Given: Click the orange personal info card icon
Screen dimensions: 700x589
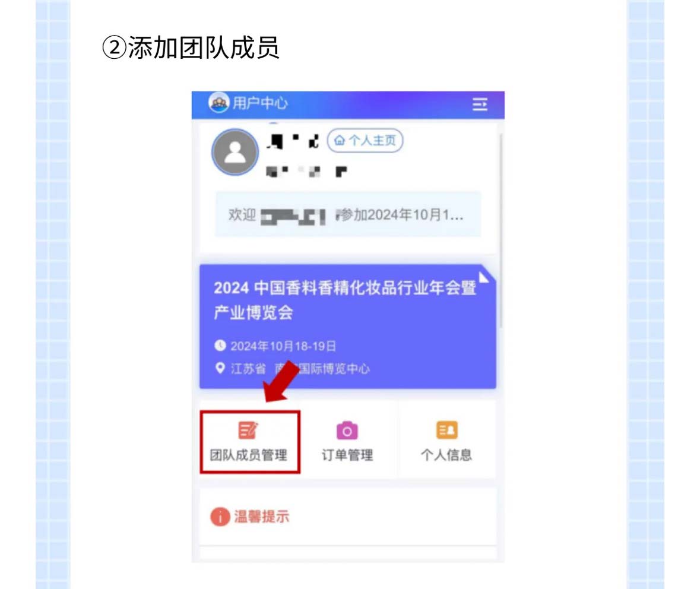Looking at the screenshot, I should coord(447,430).
